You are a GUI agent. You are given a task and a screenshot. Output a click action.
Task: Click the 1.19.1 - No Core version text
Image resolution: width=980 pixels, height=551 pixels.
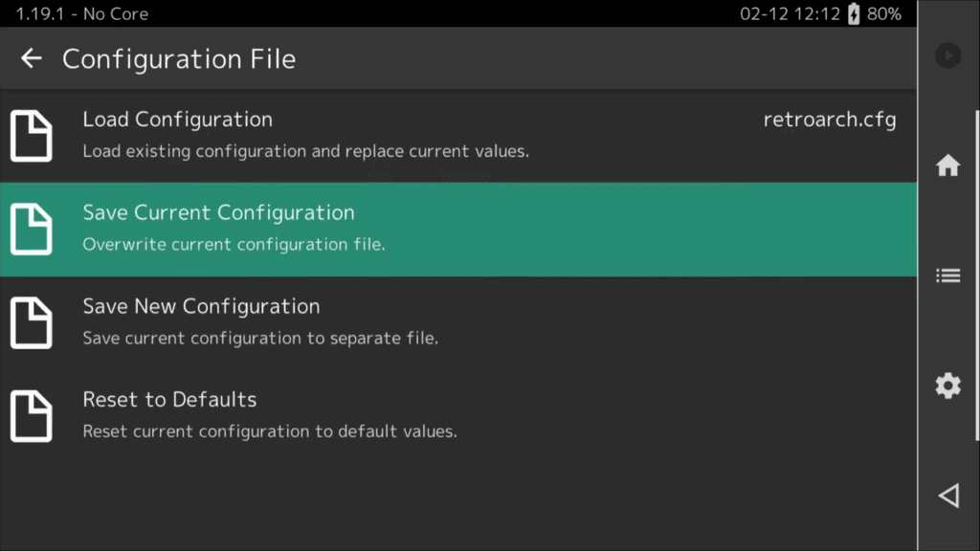(81, 13)
